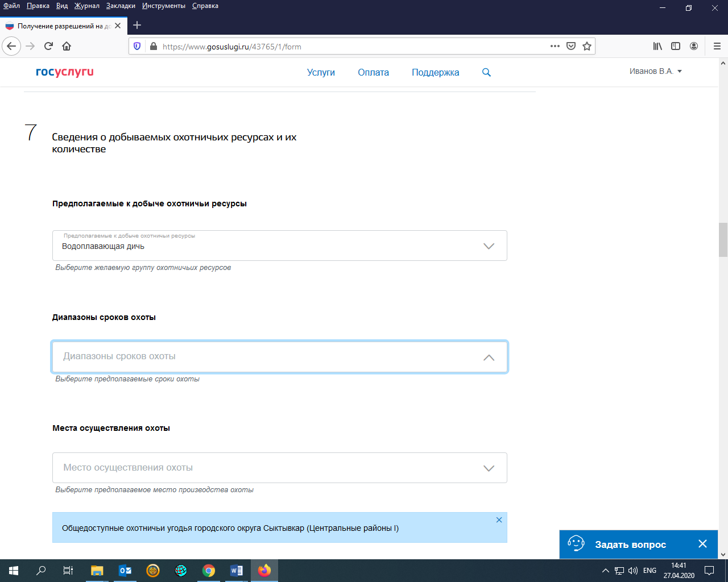Open Microsoft Word from the taskbar
This screenshot has width=728, height=582.
tap(237, 571)
